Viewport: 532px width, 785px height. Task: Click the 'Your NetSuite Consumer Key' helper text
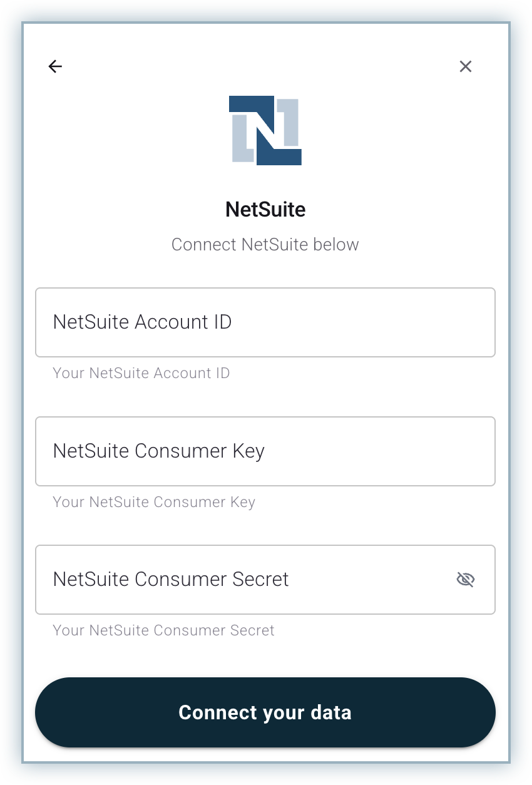click(x=154, y=502)
